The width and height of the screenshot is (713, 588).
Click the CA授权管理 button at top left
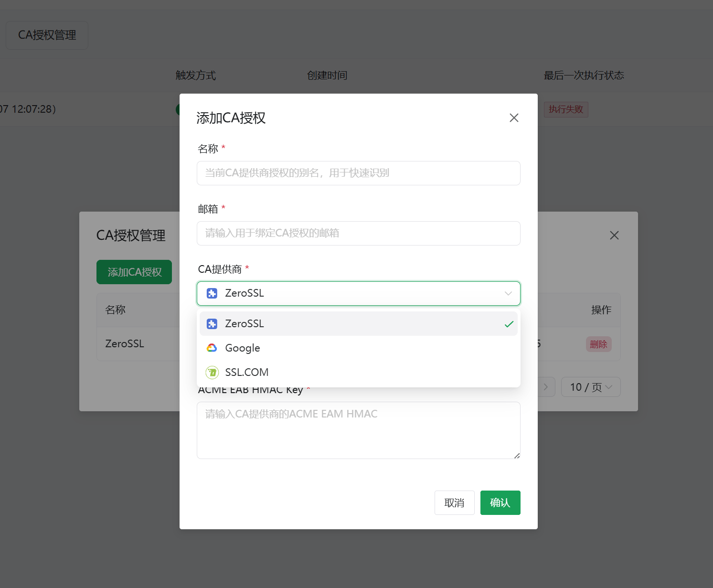[46, 35]
